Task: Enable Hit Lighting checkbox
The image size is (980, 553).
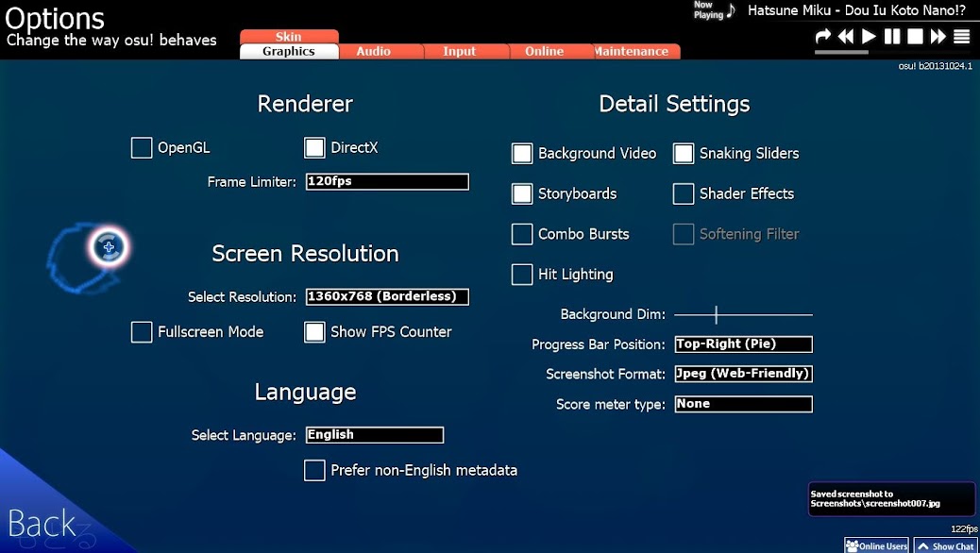Action: (x=522, y=275)
